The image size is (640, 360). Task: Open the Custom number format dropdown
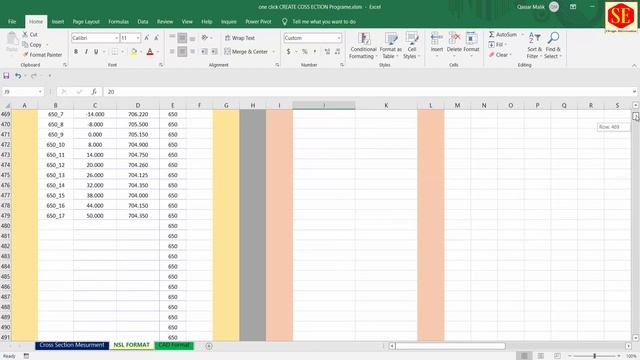click(x=339, y=38)
